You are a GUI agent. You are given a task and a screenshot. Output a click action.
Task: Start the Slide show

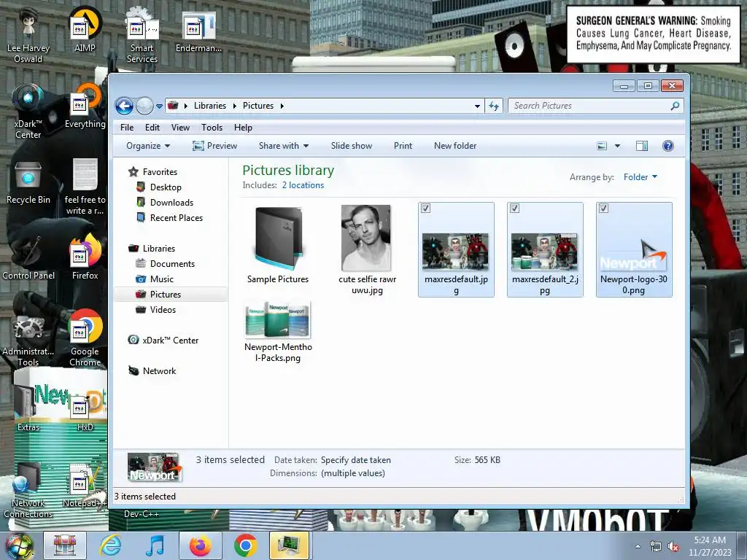point(352,146)
